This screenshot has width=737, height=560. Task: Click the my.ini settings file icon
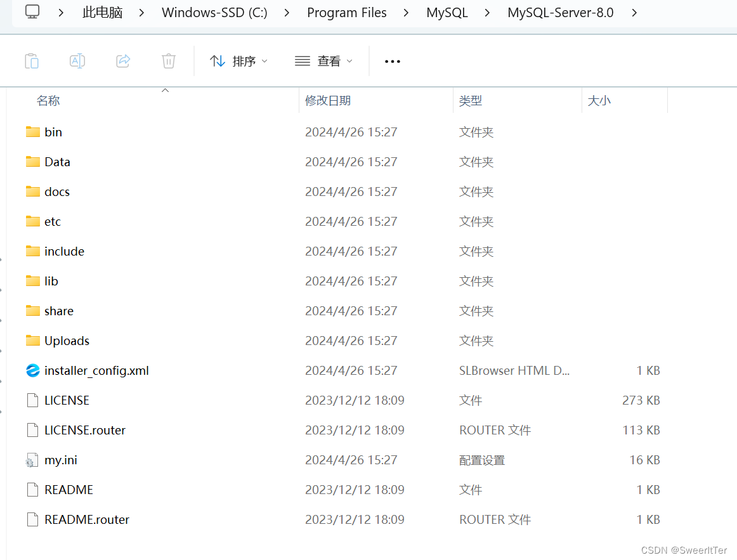pyautogui.click(x=32, y=460)
